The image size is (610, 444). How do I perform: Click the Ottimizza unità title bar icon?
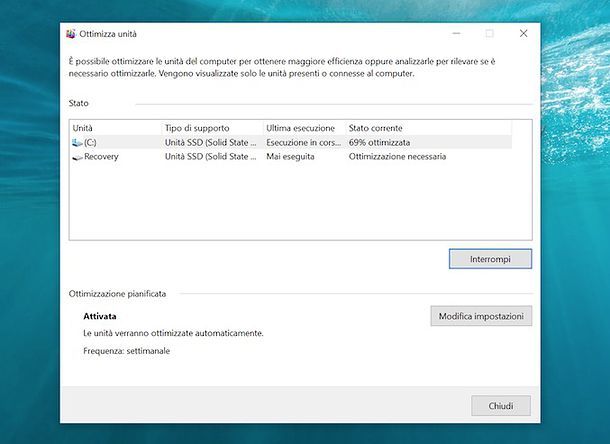(x=71, y=34)
